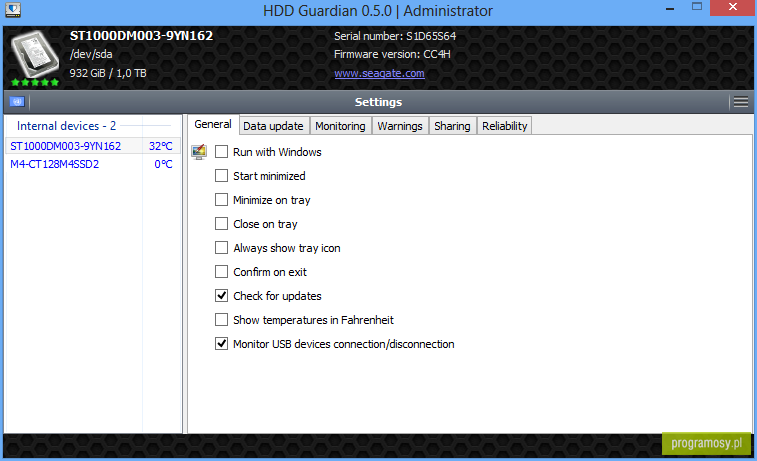
Task: Enable Confirm on exit checkbox
Action: pos(221,272)
